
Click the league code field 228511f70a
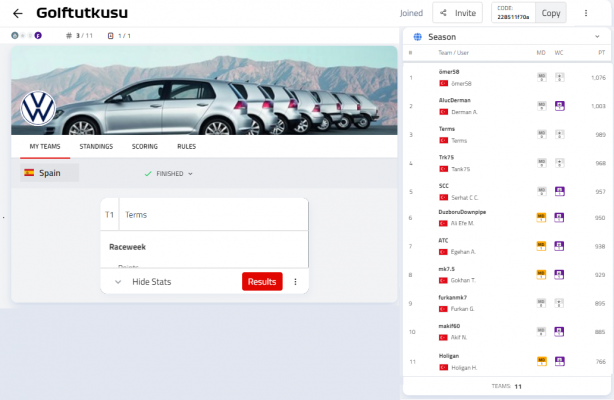tap(513, 13)
